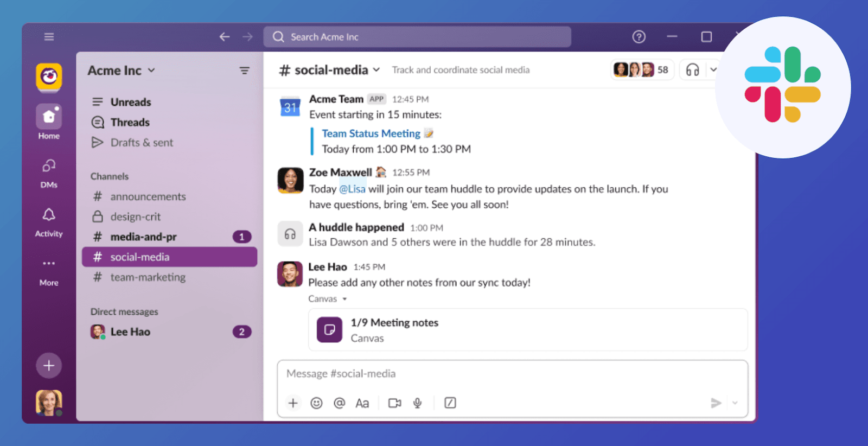
Task: Click the Acme Team sender name
Action: tap(336, 99)
